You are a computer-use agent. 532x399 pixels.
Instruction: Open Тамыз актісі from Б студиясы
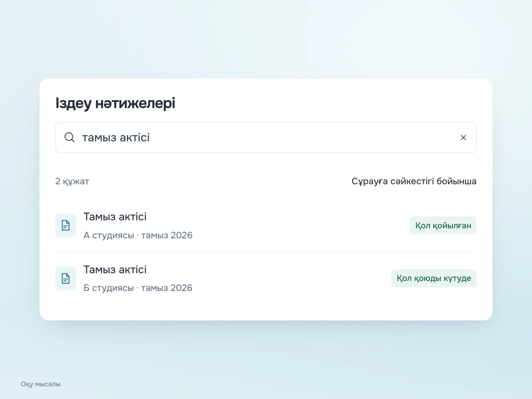coord(115,270)
